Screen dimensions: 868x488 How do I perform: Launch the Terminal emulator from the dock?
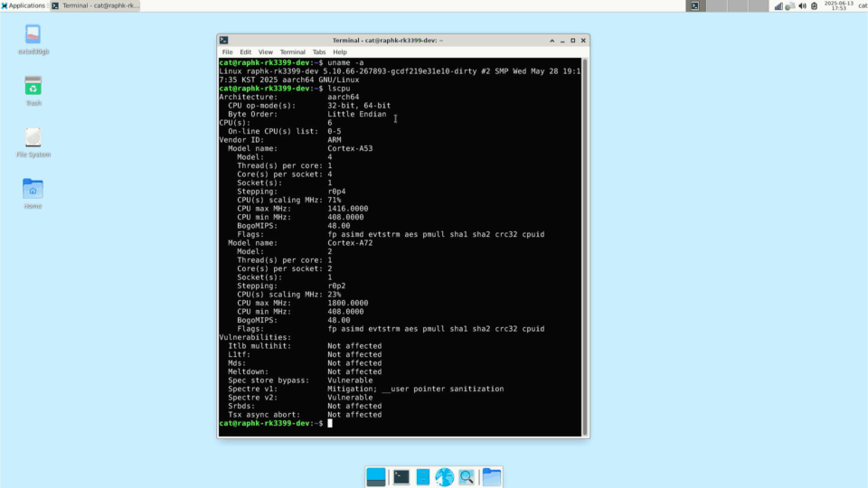pos(401,477)
